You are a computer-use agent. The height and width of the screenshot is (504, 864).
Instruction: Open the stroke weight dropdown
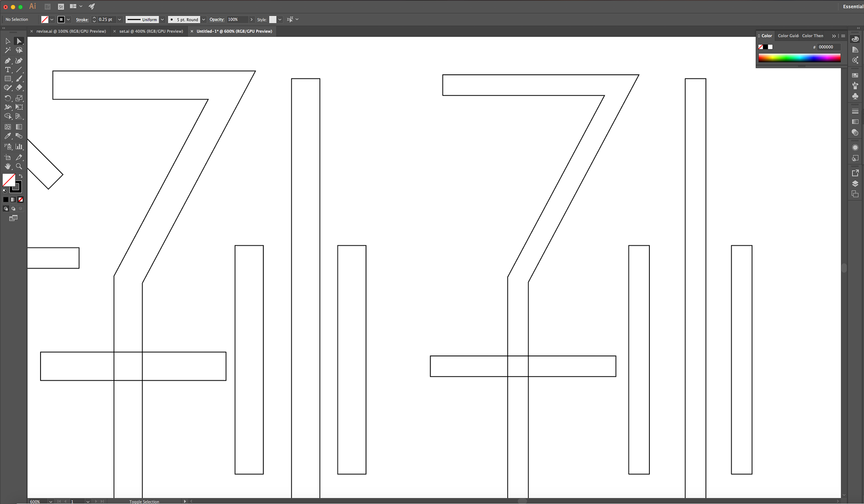click(x=120, y=20)
